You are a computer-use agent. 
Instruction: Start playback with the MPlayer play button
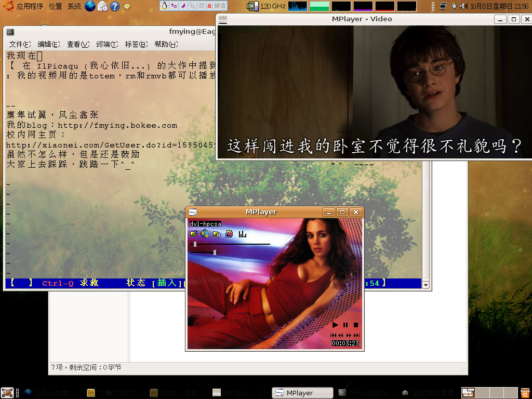pos(335,325)
